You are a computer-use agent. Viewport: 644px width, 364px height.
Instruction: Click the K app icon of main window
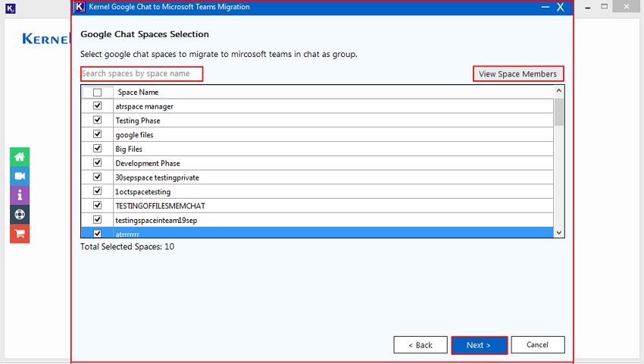point(11,8)
